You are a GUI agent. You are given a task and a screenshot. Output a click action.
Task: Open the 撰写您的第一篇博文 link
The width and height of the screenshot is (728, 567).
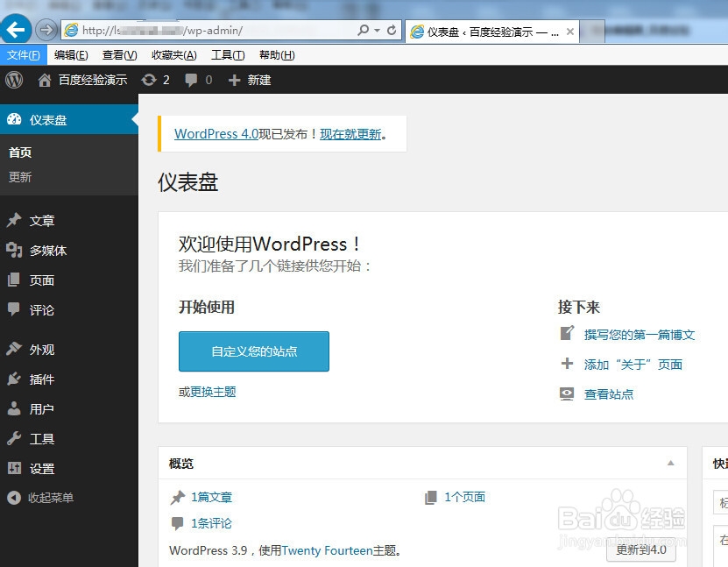point(640,335)
